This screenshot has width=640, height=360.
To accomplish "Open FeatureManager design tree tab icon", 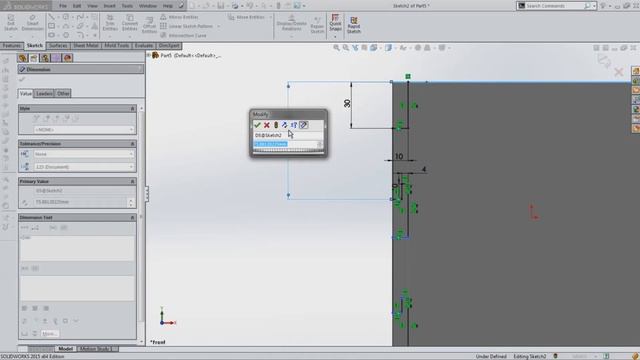I will pyautogui.click(x=22, y=58).
